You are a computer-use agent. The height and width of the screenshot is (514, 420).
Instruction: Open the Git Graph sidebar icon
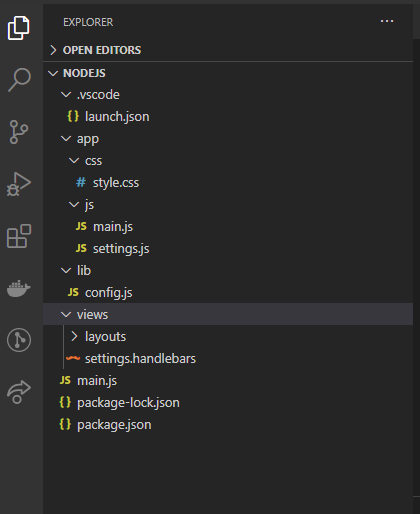[x=19, y=340]
